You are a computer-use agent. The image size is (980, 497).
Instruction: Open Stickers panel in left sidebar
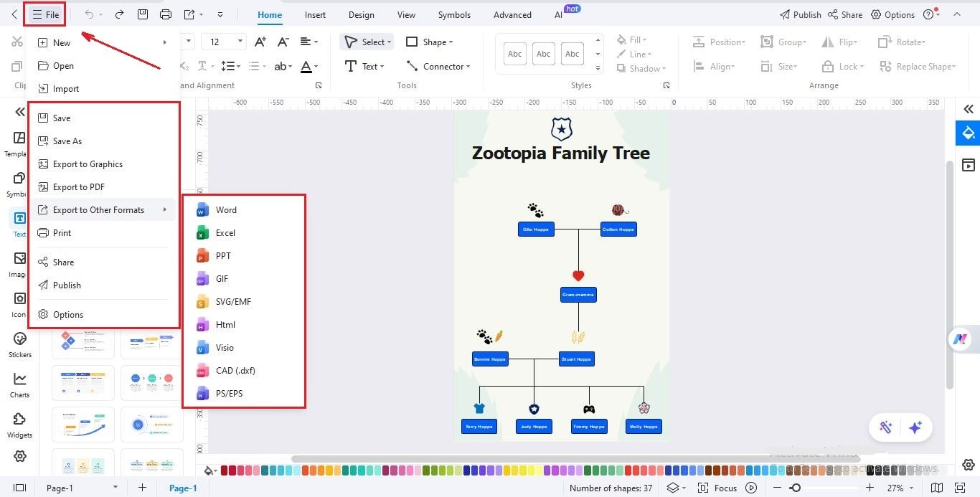click(20, 344)
